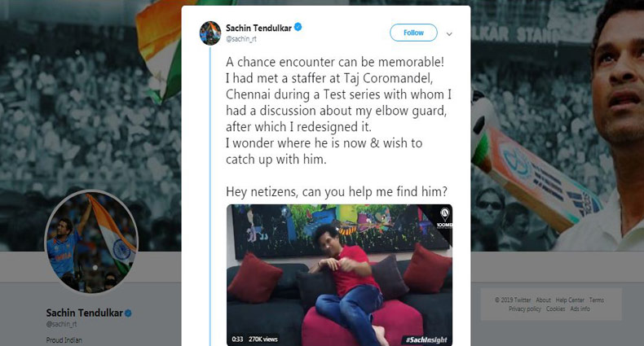Open profile name Sachin Tendulkar on left sidebar
Image resolution: width=644 pixels, height=346 pixels.
(x=84, y=313)
